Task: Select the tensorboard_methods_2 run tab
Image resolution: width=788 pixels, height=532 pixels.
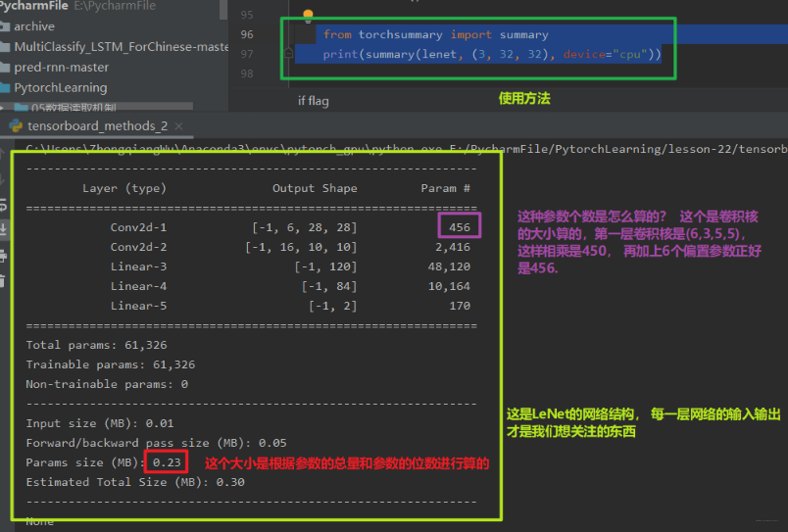Action: [x=97, y=125]
